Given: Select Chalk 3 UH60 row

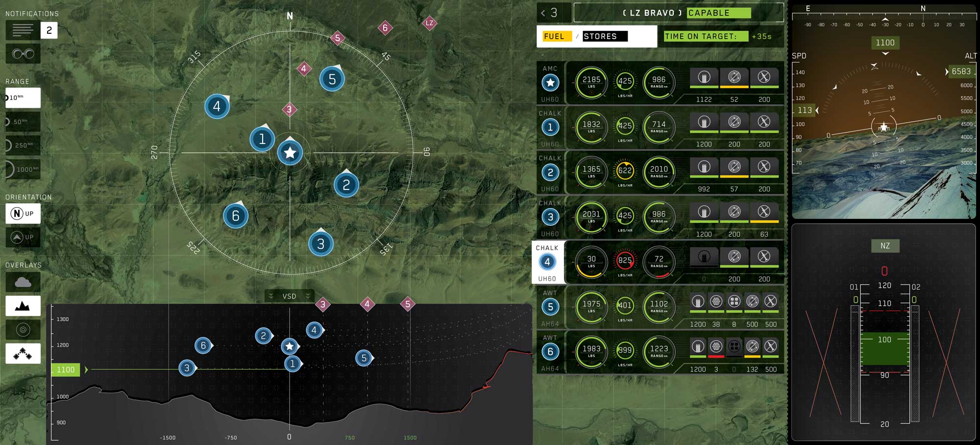Looking at the screenshot, I should [x=661, y=217].
